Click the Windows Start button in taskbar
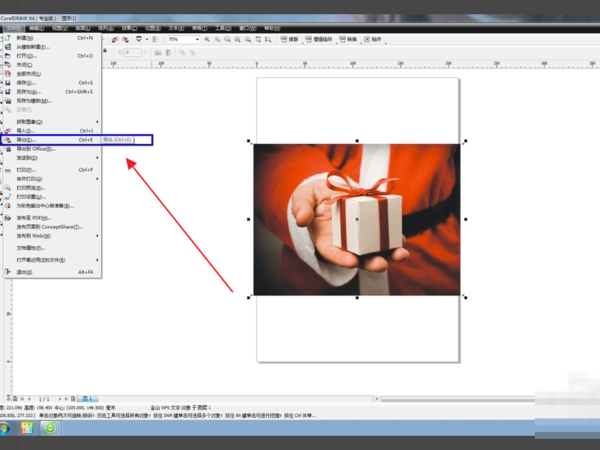Screen dimensions: 600x450 (x=6, y=427)
